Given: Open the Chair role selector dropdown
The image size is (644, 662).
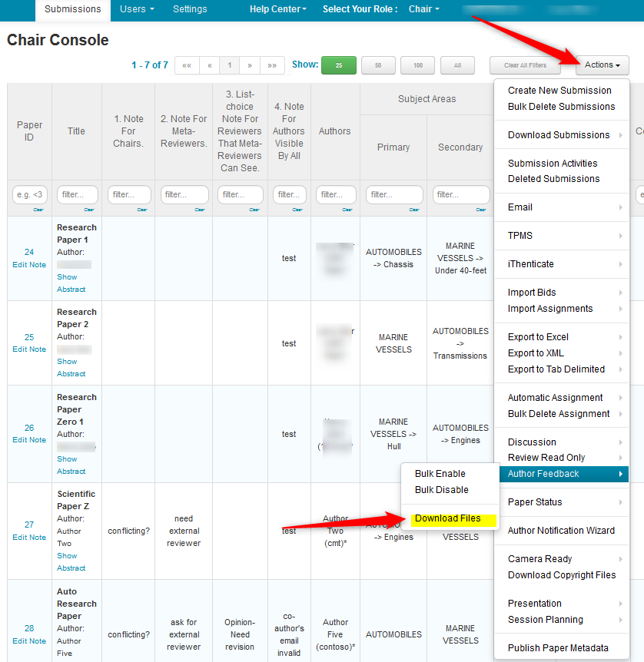Looking at the screenshot, I should [x=423, y=9].
